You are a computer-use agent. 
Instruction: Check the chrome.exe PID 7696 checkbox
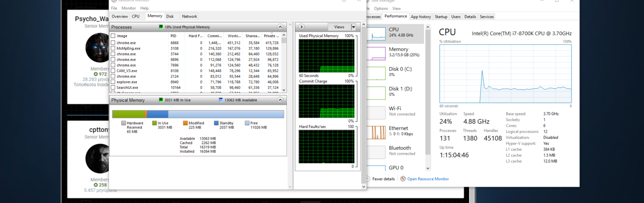(x=113, y=65)
